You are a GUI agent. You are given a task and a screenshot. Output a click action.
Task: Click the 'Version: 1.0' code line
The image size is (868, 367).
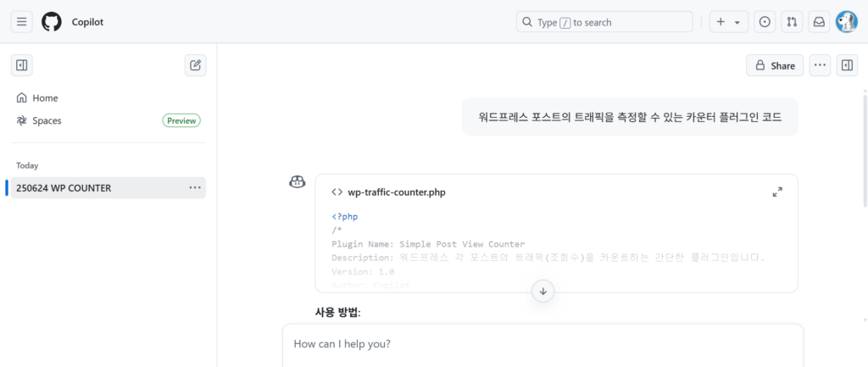pos(363,272)
